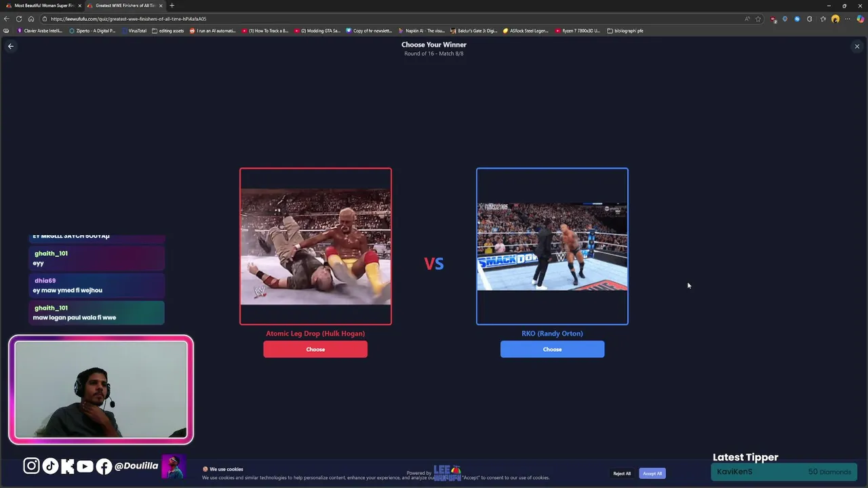Image resolution: width=868 pixels, height=488 pixels.
Task: Click the streamer webcam feed
Action: (x=101, y=390)
